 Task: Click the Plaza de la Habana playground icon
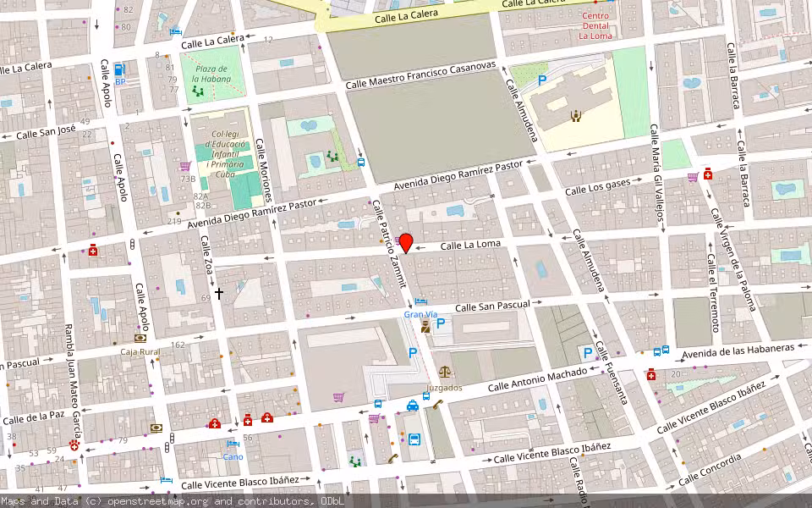[x=199, y=90]
